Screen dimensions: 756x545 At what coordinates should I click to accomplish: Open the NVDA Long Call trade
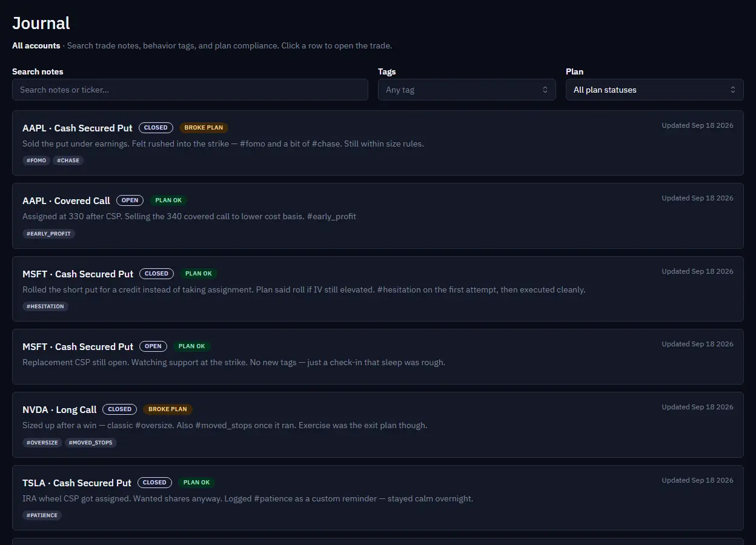pos(377,424)
